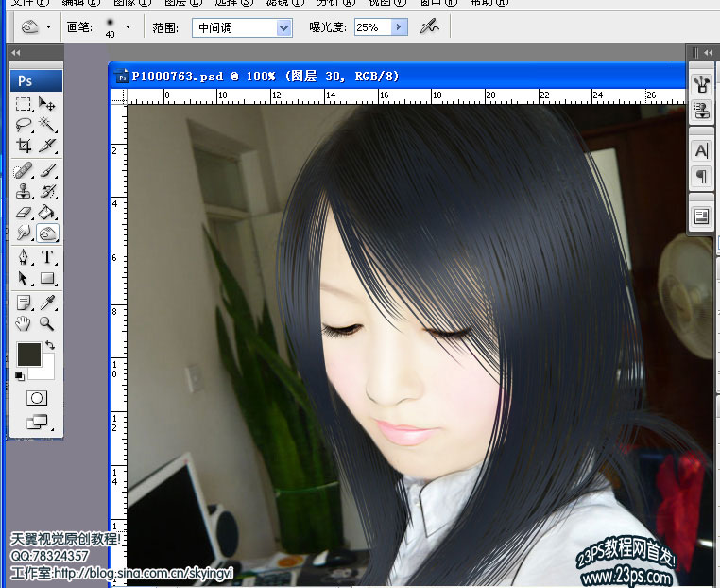The width and height of the screenshot is (720, 588).
Task: Select the Slice tool
Action: tap(47, 146)
